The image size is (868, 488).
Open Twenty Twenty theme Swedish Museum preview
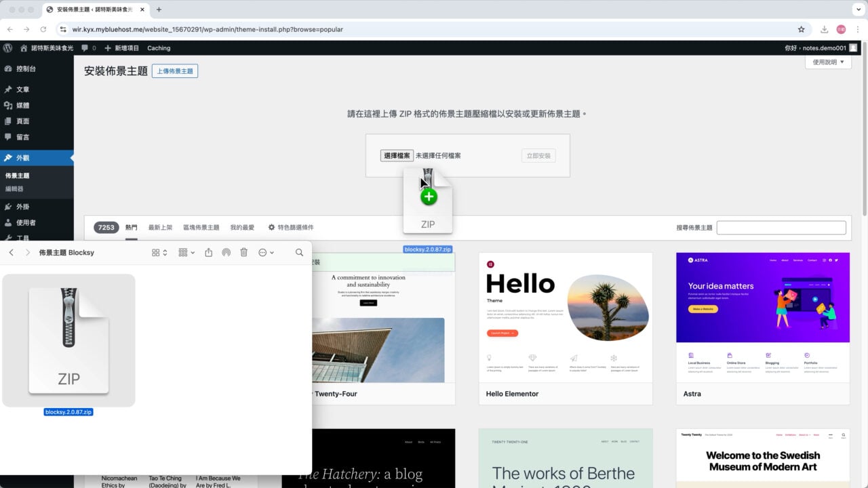(763, 458)
